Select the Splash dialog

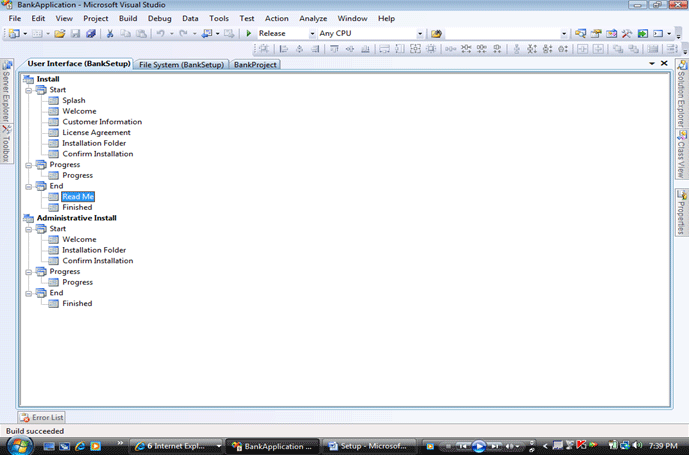pos(74,100)
